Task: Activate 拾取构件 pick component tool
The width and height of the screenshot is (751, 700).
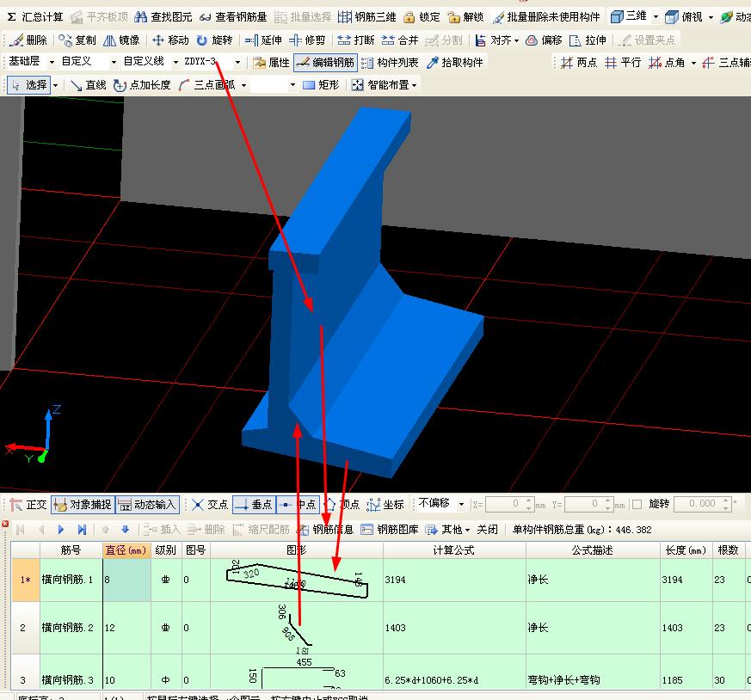Action: 454,63
